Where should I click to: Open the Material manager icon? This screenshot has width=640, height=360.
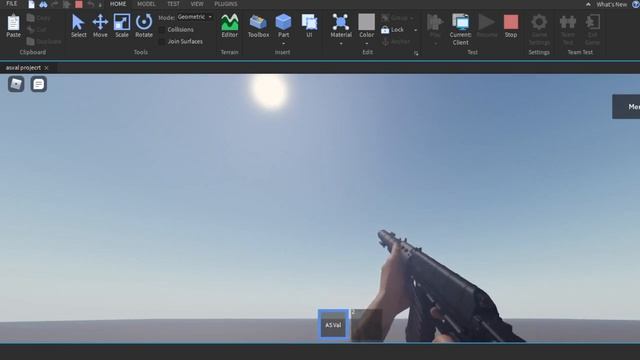click(340, 22)
